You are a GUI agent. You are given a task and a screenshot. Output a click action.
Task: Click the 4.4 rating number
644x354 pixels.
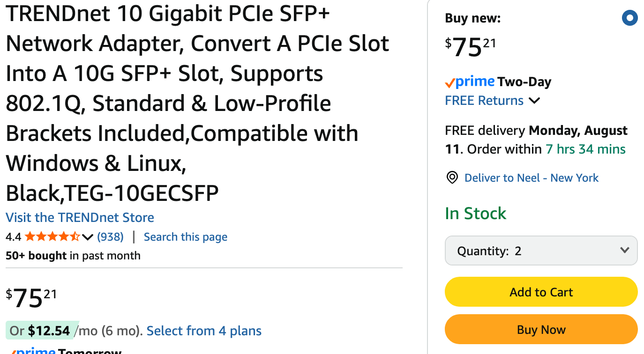(x=13, y=237)
